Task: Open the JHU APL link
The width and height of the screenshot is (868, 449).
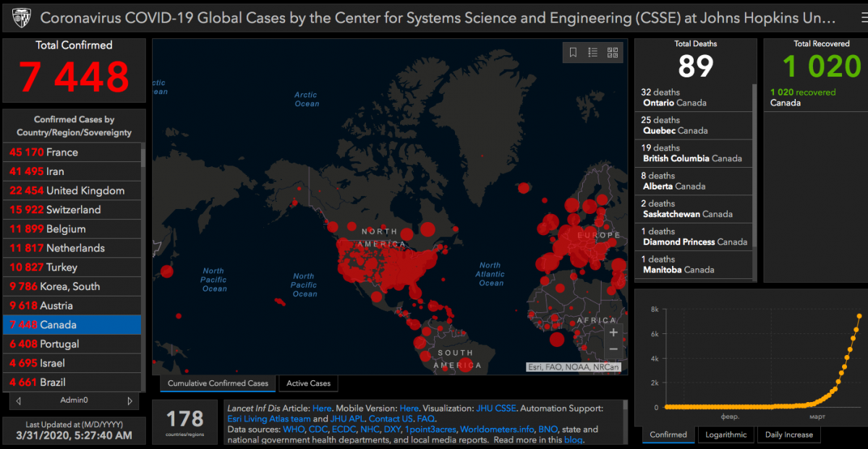Action: 349,419
